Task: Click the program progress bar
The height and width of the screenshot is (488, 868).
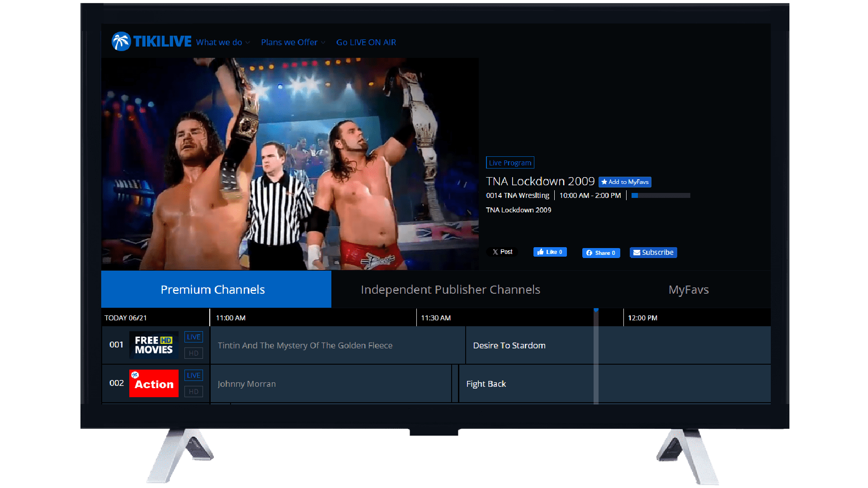Action: 660,195
